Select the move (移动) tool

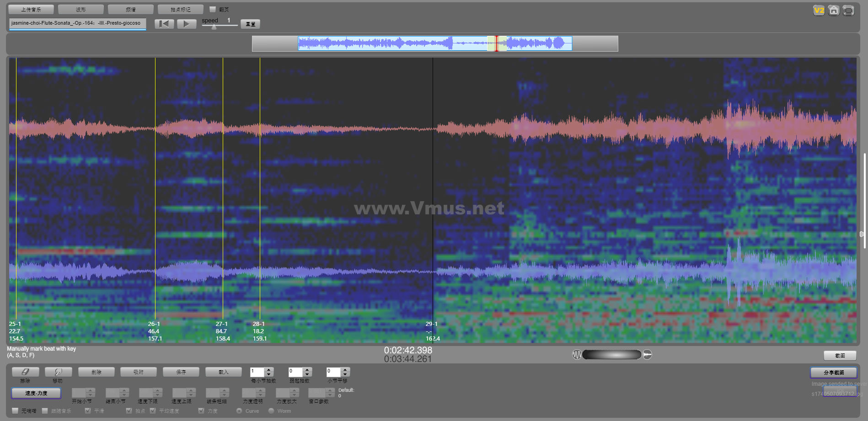(58, 372)
